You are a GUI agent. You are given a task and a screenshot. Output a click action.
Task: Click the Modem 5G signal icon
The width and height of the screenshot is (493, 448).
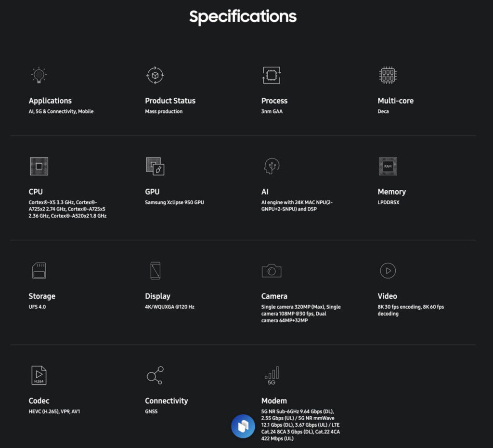272,376
